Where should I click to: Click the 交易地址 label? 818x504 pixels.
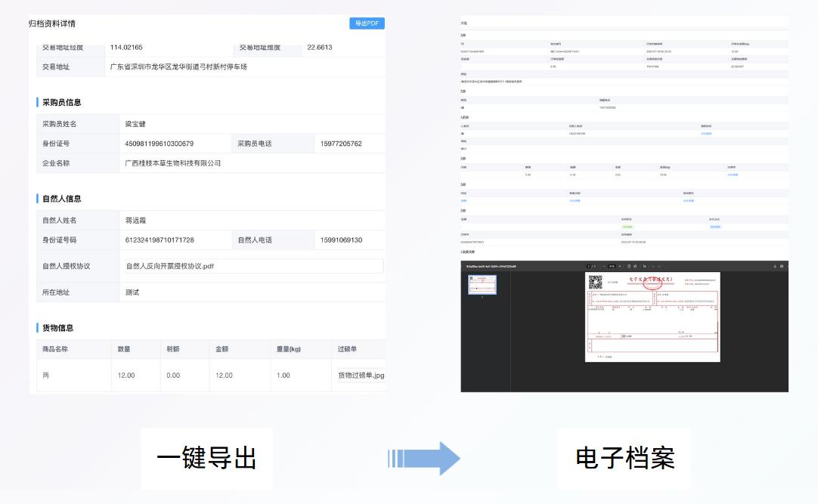(56, 66)
